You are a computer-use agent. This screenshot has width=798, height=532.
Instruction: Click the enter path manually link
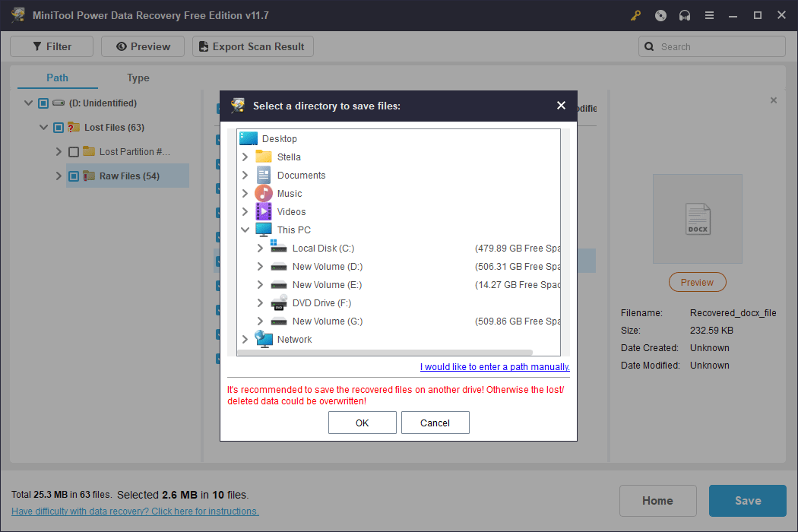495,367
